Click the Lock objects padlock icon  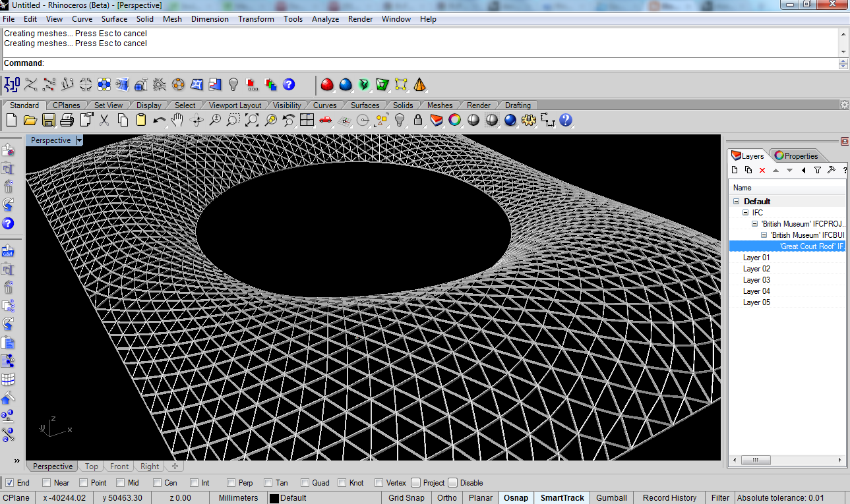417,120
